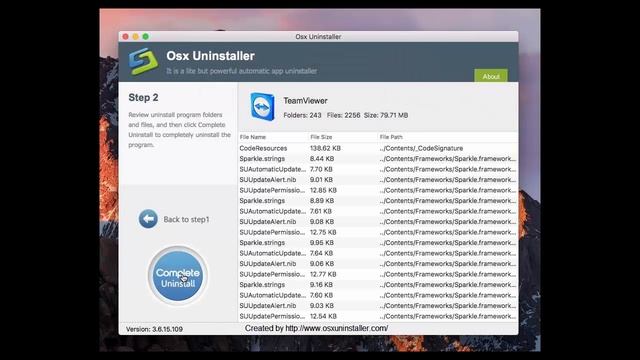Select SUUpdateAlert.nib row sized 9.01 KB
Viewport: 640px width, 360px height.
(x=378, y=180)
